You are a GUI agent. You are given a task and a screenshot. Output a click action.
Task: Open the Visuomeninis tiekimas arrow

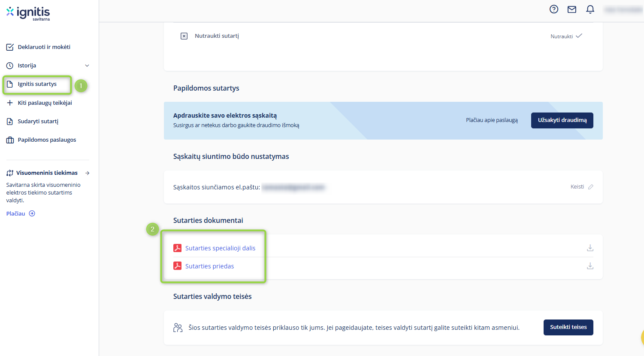[x=88, y=173]
